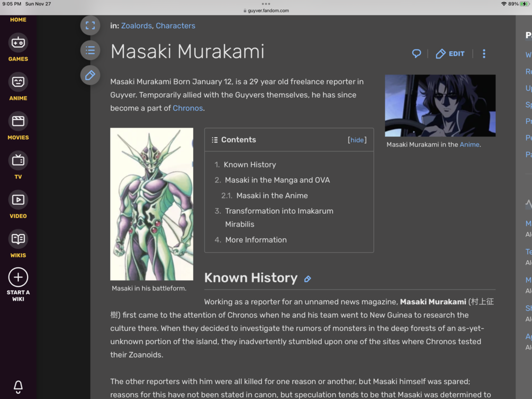Screen dimensions: 532x399
Task: Tap the battery status indicator
Action: click(525, 4)
